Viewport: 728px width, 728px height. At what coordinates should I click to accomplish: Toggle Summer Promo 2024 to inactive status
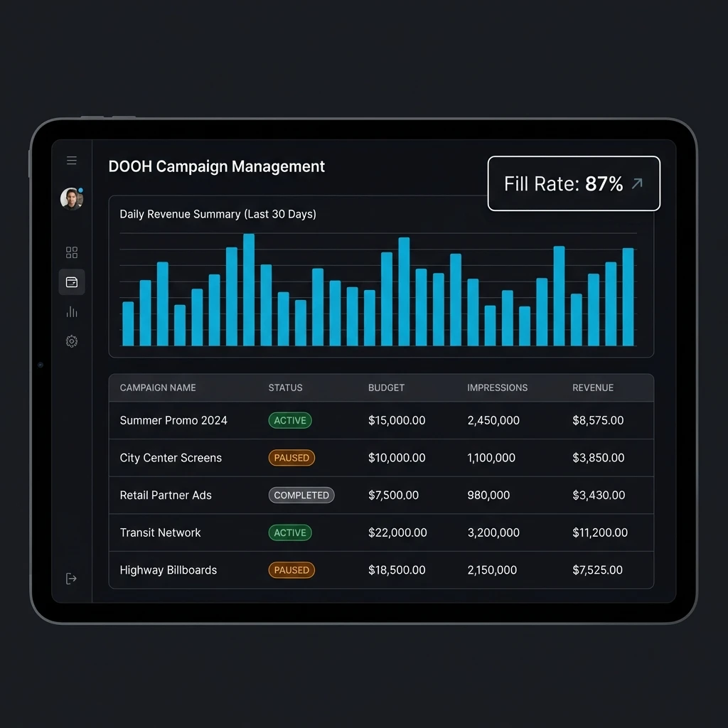[290, 420]
